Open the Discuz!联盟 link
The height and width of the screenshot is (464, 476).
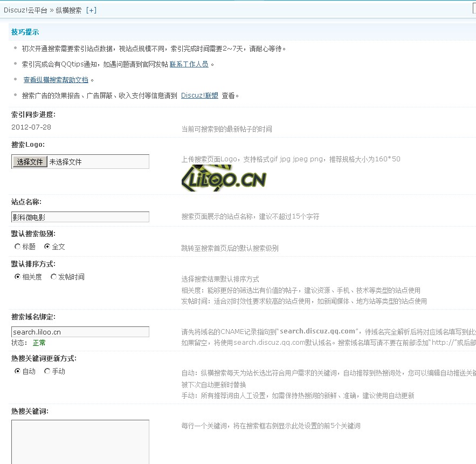(199, 95)
